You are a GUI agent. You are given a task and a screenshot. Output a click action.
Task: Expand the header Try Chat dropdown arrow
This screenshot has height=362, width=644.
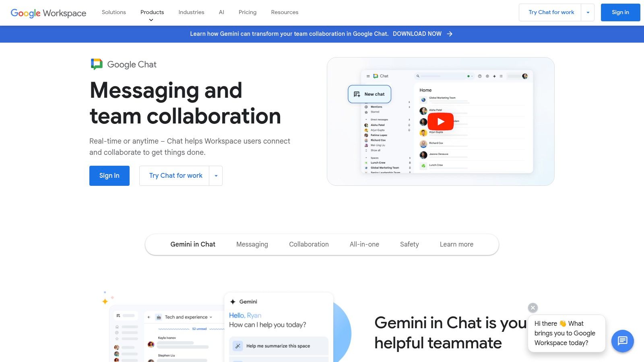pos(588,12)
